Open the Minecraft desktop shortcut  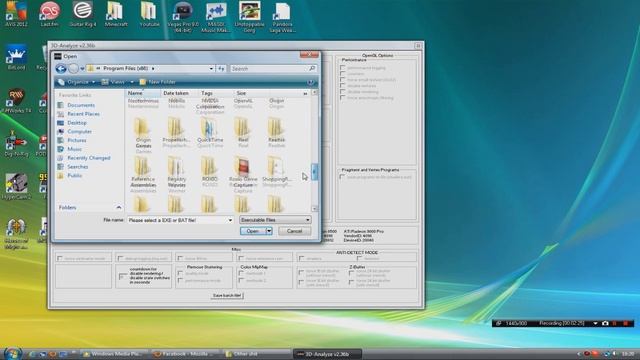[x=116, y=14]
